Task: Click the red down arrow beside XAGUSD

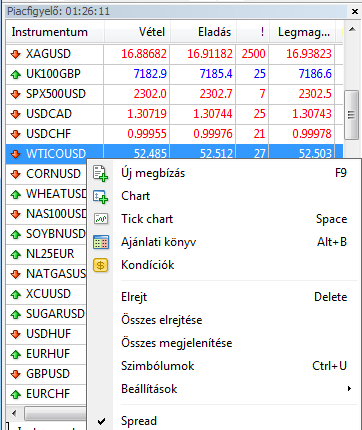Action: (x=16, y=54)
